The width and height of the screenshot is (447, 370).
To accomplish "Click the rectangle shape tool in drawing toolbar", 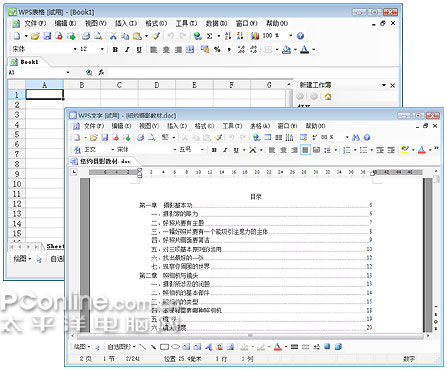I will [x=164, y=347].
